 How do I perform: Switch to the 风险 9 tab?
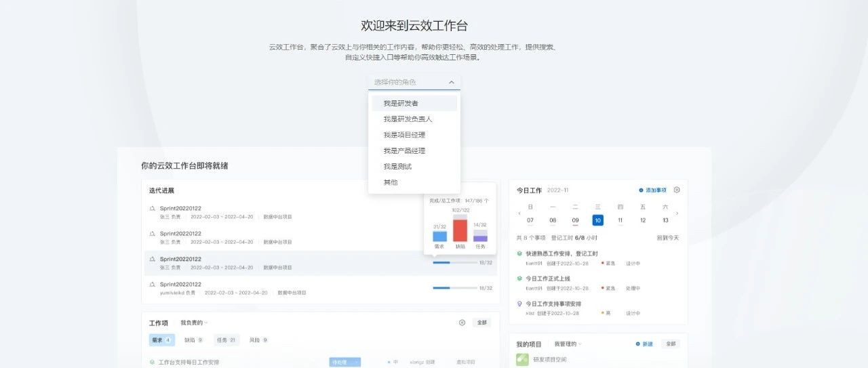click(x=258, y=340)
